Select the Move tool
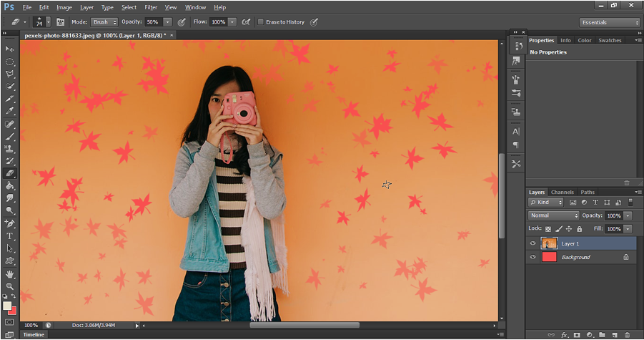The width and height of the screenshot is (644, 340). pos(9,49)
